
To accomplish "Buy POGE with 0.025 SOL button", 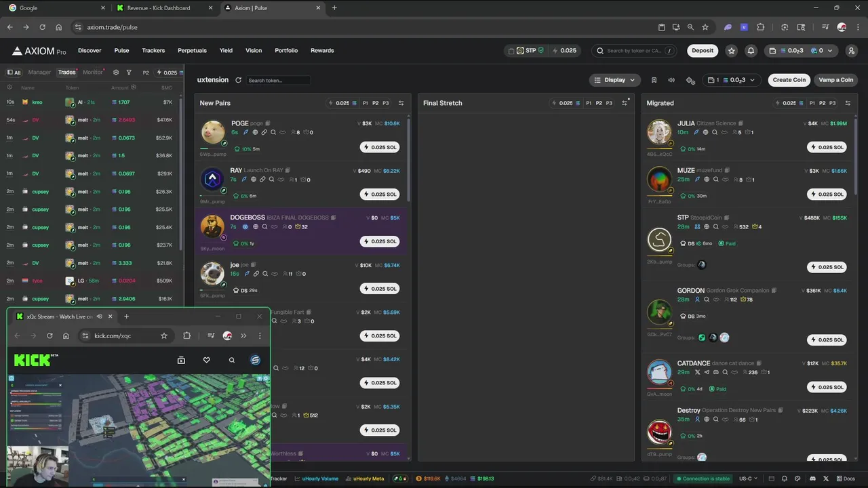I will pyautogui.click(x=380, y=147).
